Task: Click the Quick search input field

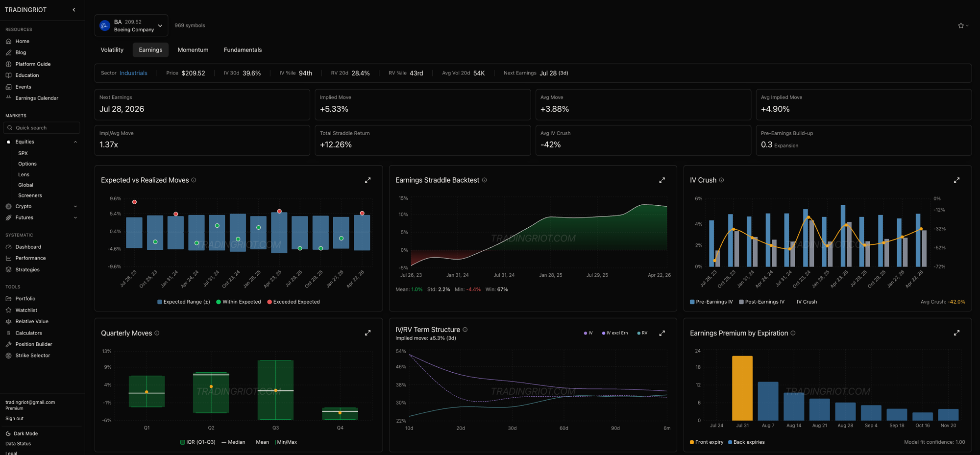Action: click(x=42, y=128)
